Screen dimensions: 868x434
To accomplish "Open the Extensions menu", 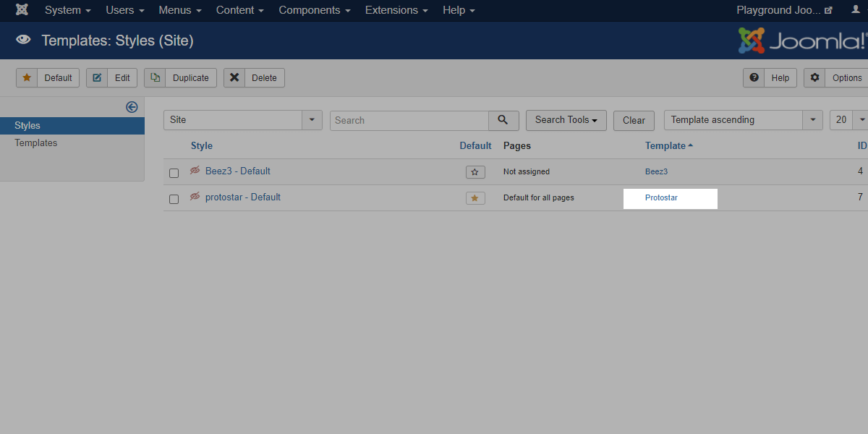I will click(x=396, y=10).
